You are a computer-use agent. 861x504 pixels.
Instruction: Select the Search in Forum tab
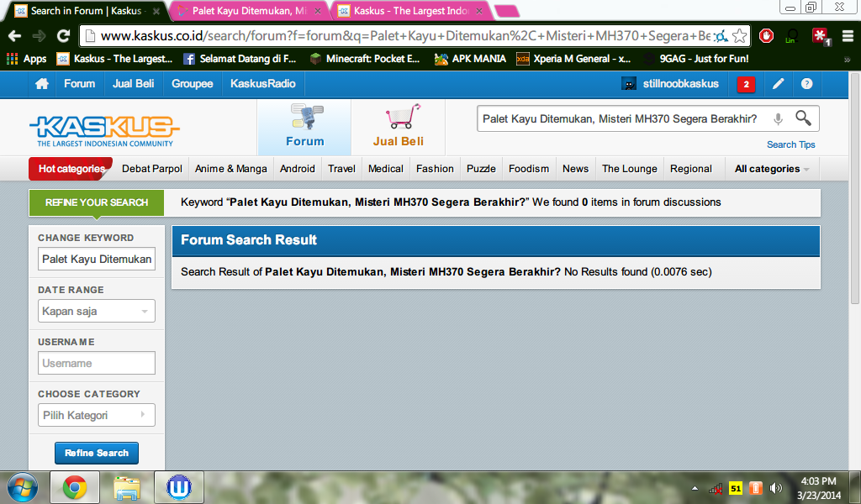tap(87, 11)
